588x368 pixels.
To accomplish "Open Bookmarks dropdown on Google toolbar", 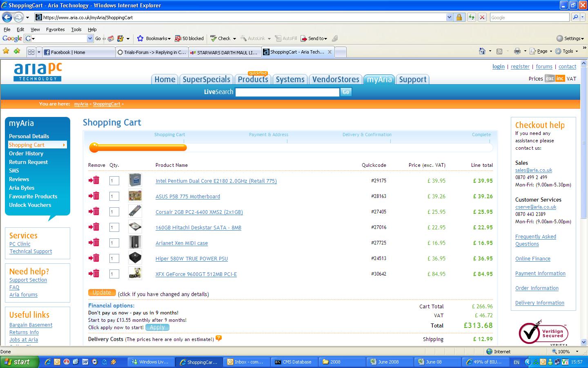I will [169, 39].
